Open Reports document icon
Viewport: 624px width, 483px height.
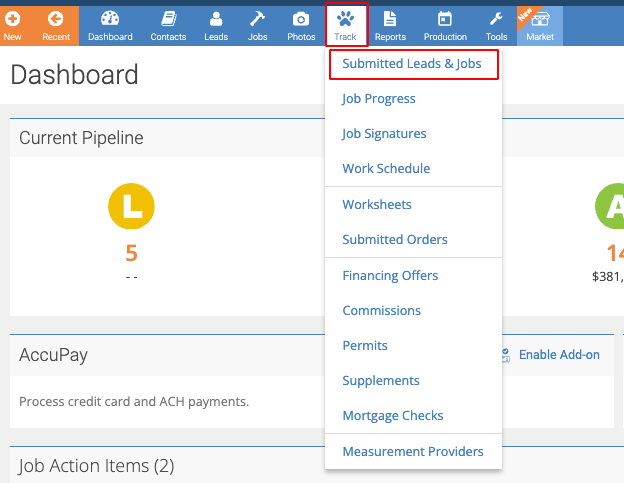[390, 18]
